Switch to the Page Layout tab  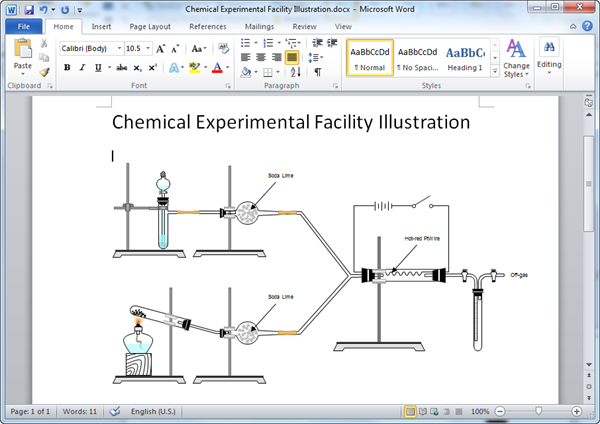pyautogui.click(x=150, y=26)
